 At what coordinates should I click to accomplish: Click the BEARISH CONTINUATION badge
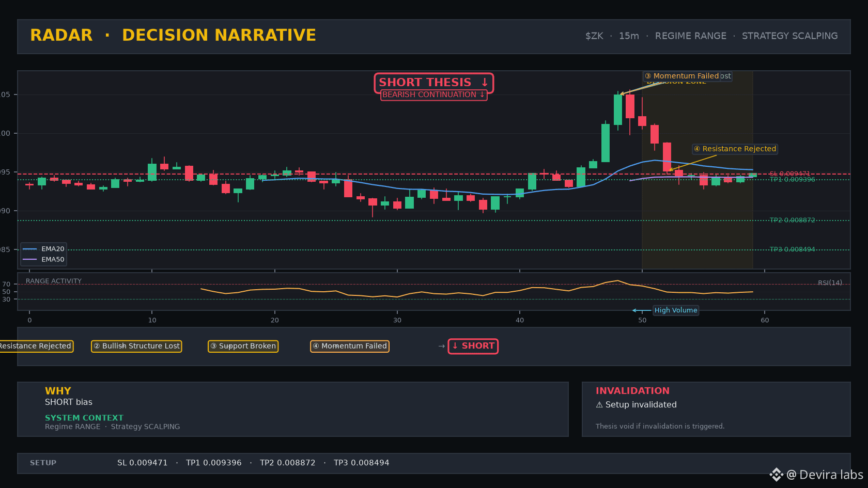coord(434,95)
